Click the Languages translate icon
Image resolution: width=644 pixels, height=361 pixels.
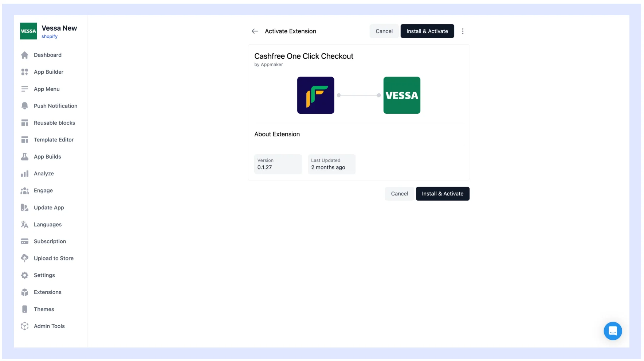(x=24, y=225)
